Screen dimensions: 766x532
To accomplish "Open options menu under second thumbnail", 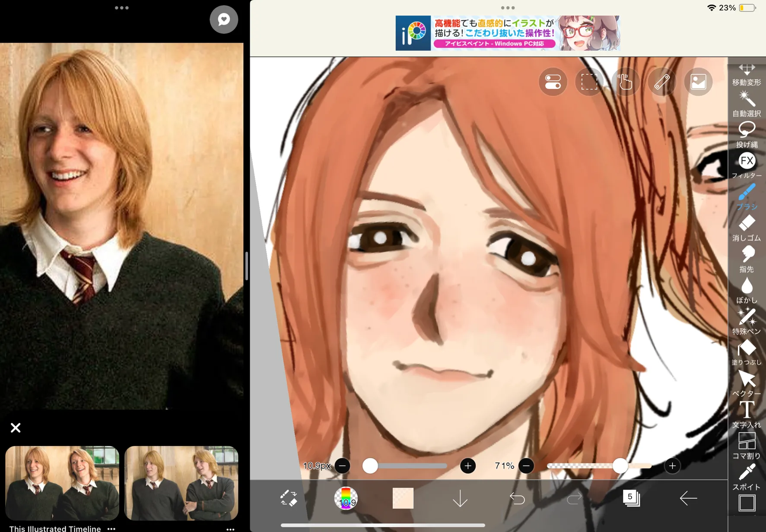I will point(230,529).
